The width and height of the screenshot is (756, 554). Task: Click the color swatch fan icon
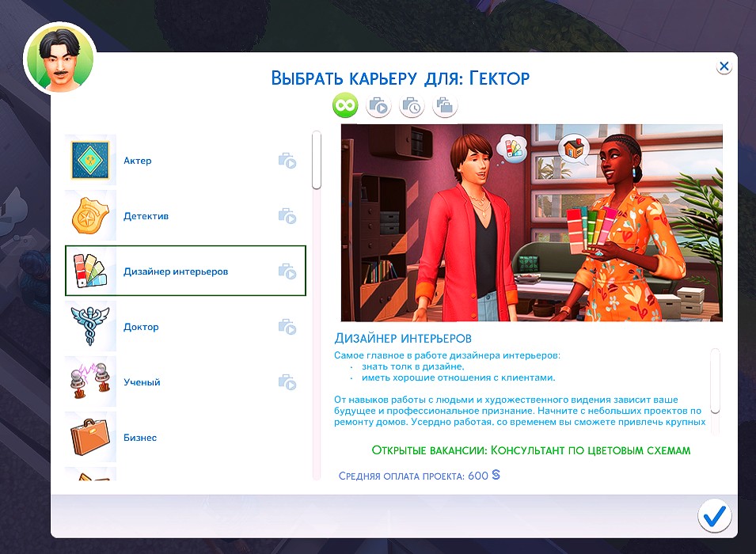click(x=90, y=271)
